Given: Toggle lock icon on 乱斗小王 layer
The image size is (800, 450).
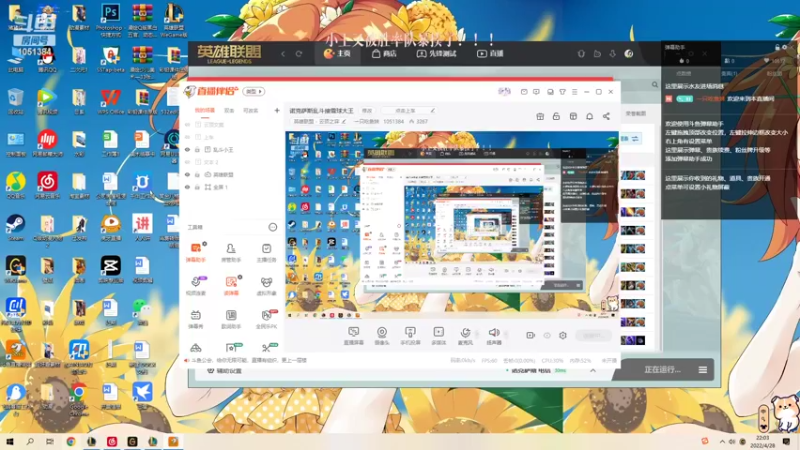Looking at the screenshot, I should pyautogui.click(x=197, y=149).
